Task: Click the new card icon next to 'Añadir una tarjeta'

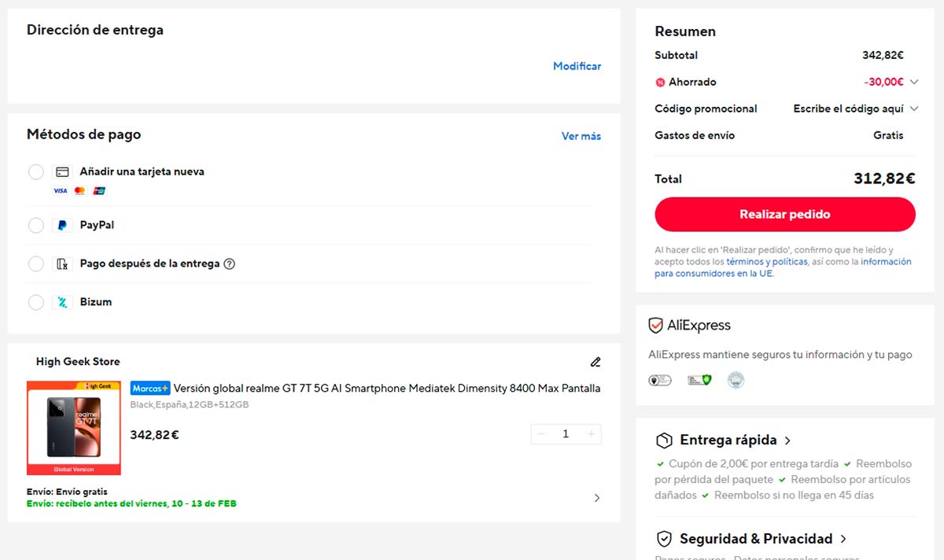Action: (x=61, y=171)
